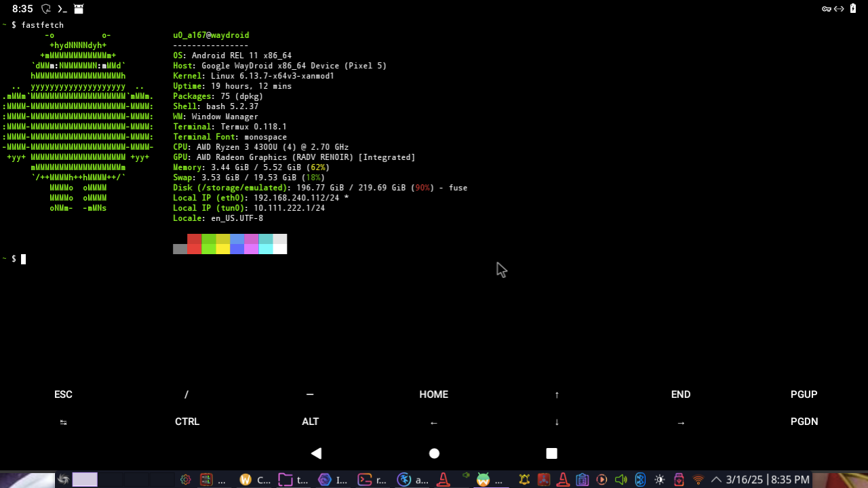The width and height of the screenshot is (868, 488).
Task: Open the green volume speaker tray icon
Action: pos(620,480)
